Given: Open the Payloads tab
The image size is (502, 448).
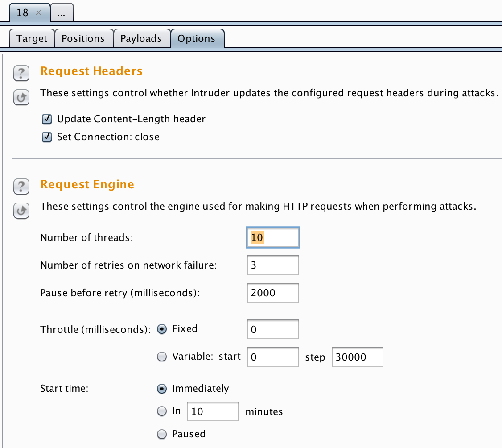Looking at the screenshot, I should (141, 38).
